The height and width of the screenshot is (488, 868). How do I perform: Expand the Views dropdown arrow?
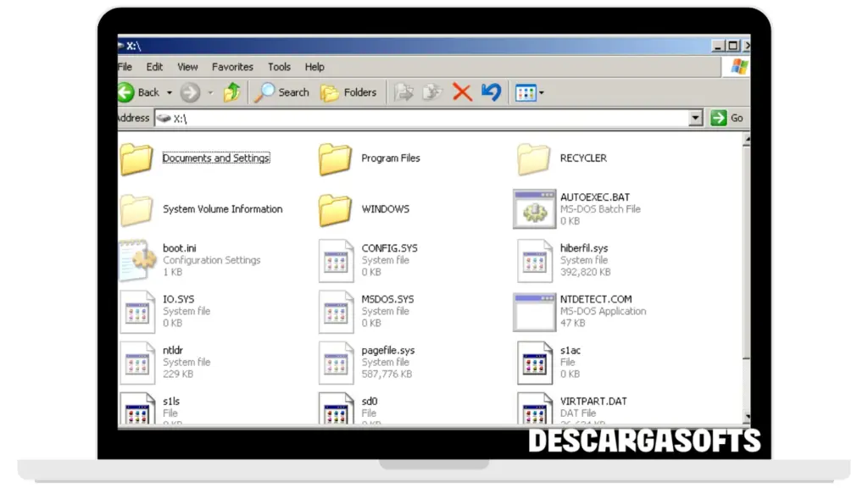(x=542, y=93)
